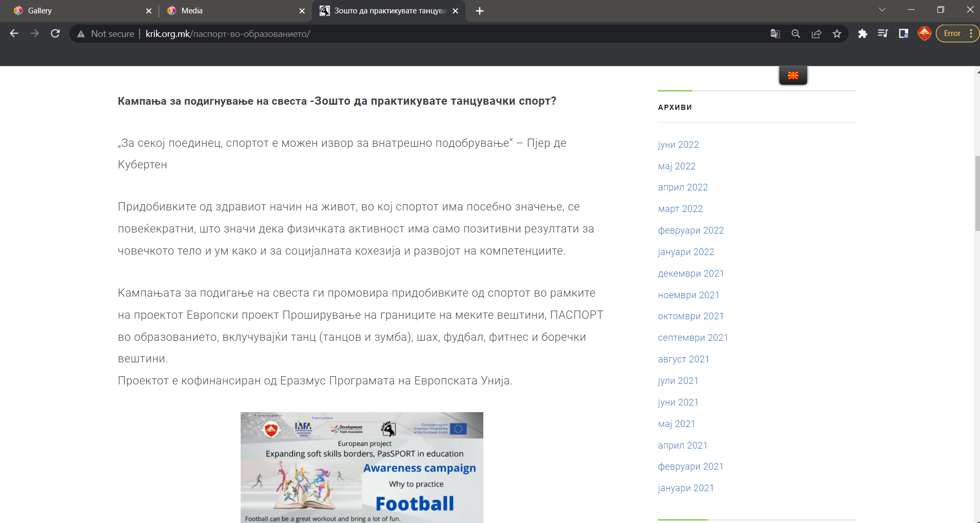Click the Проектот е кофинансиран од Еразмус sentence

pos(315,381)
